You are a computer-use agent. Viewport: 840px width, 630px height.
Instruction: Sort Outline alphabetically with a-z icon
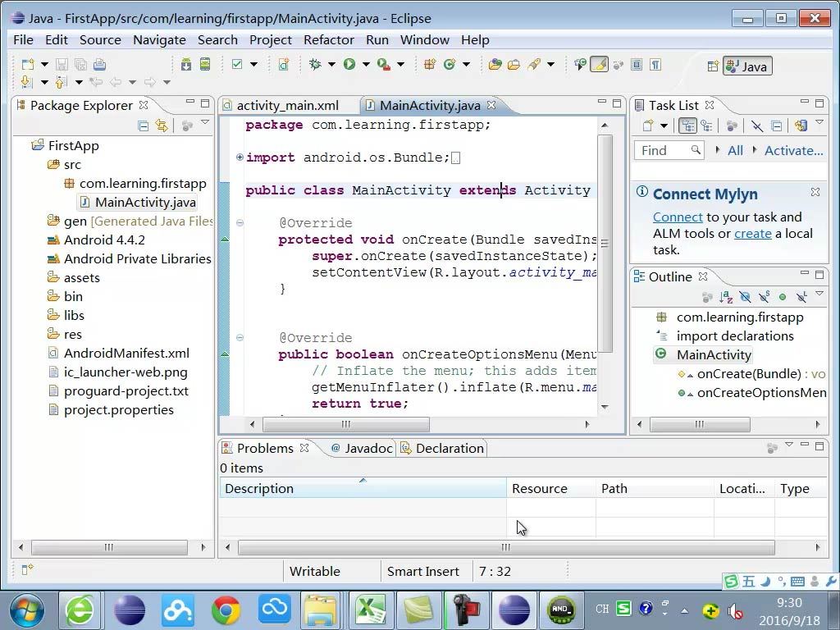tap(726, 297)
